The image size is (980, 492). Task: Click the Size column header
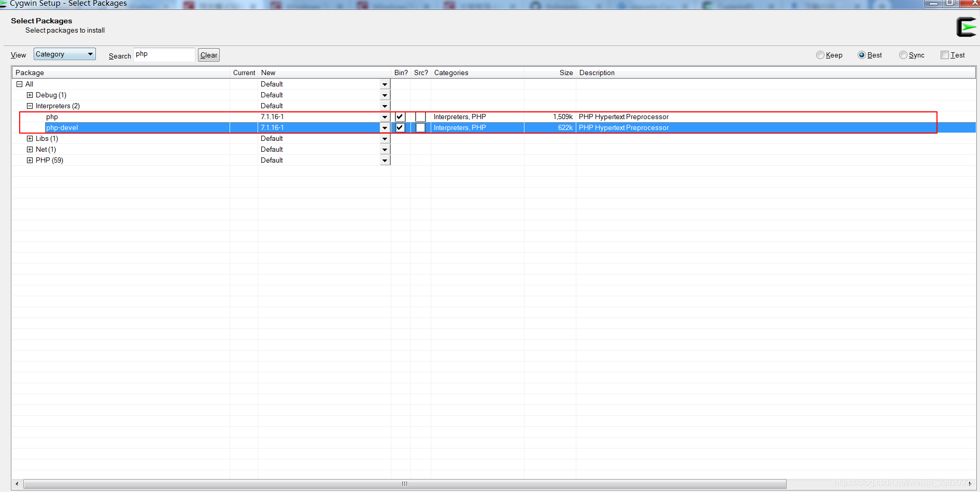click(x=550, y=73)
